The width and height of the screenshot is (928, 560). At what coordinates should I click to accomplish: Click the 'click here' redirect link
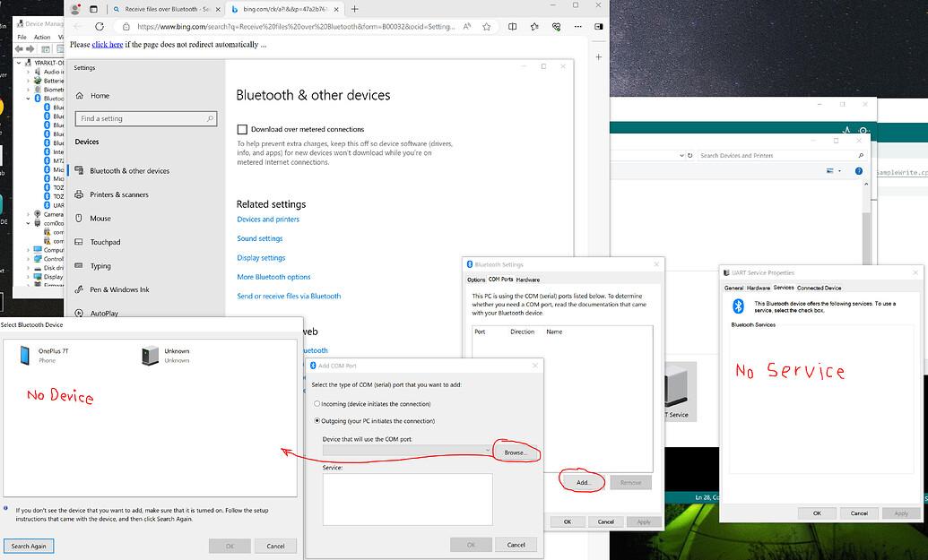point(107,44)
